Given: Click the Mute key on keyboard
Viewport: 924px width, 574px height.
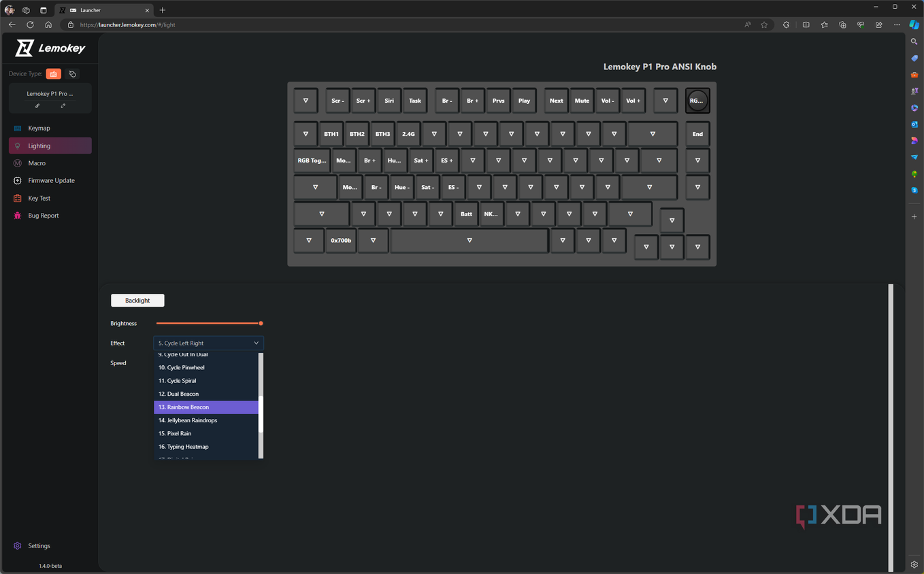Looking at the screenshot, I should pyautogui.click(x=582, y=101).
